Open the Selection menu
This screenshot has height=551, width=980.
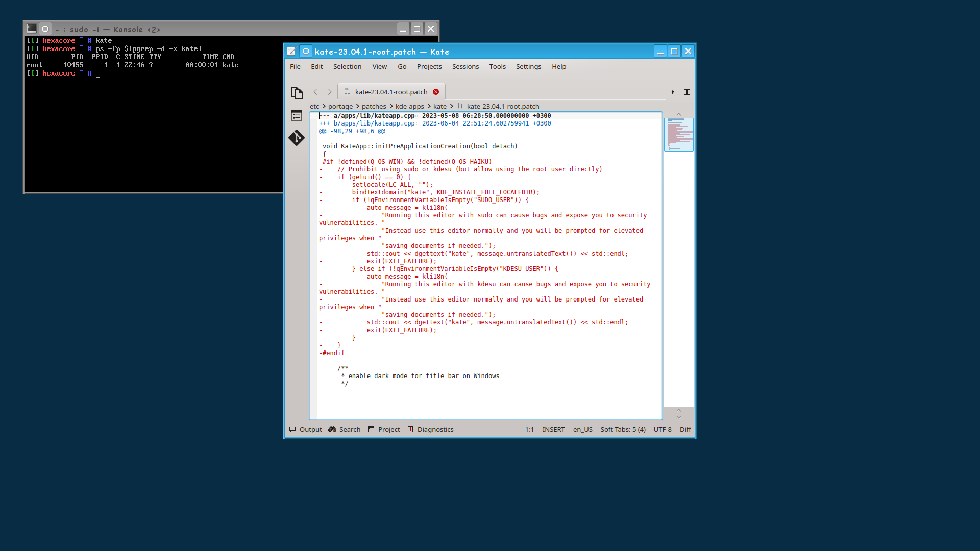click(347, 66)
